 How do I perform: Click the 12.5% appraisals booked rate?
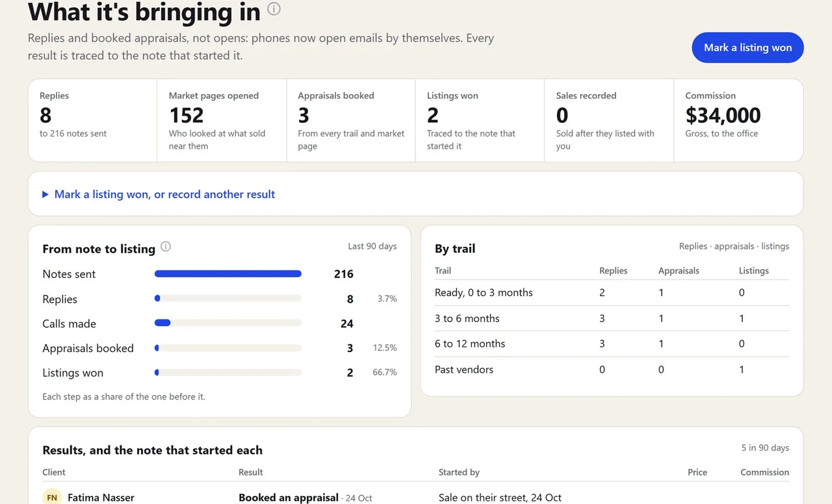click(385, 348)
